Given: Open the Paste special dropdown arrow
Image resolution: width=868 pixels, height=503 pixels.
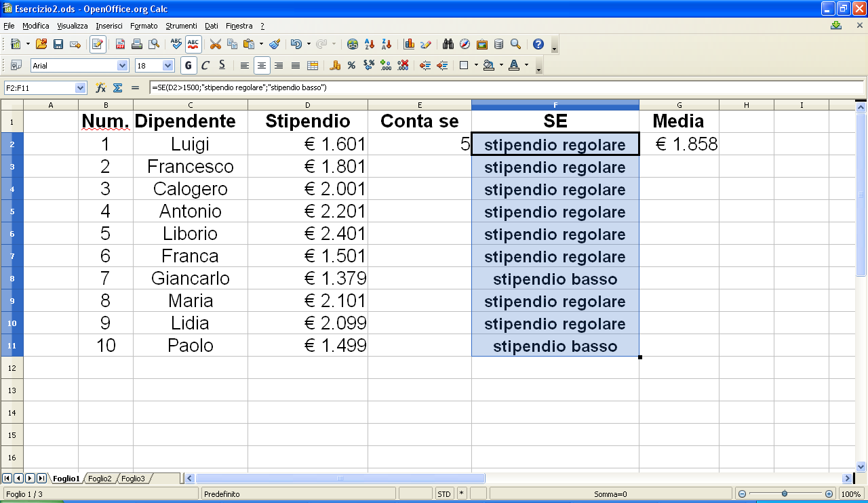Looking at the screenshot, I should point(261,44).
